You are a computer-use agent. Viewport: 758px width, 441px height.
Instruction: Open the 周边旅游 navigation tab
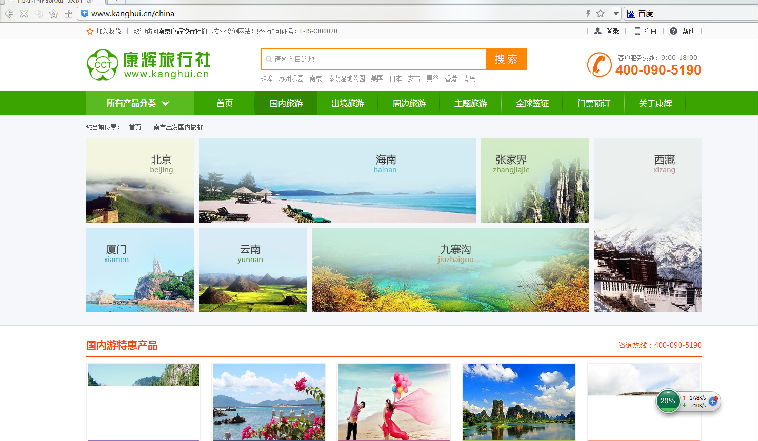(408, 103)
